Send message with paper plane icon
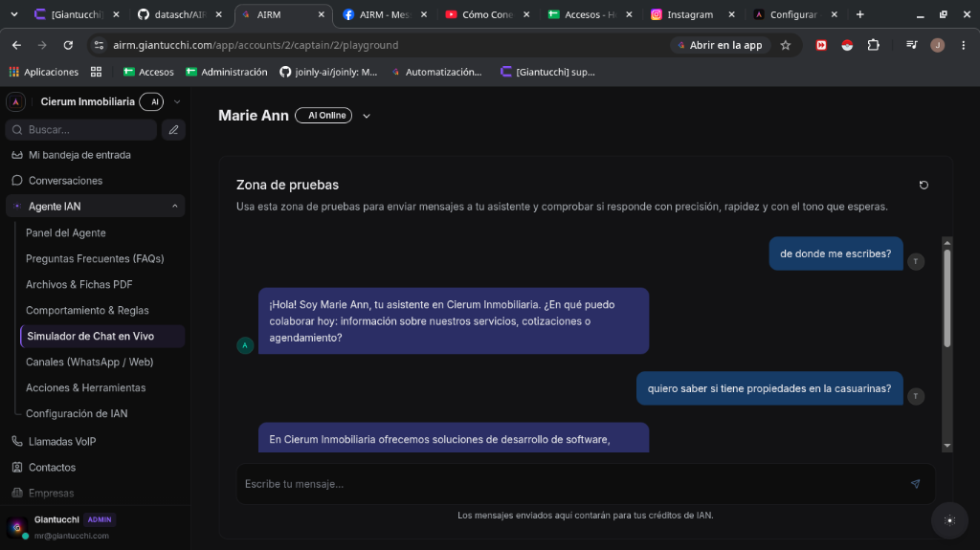The width and height of the screenshot is (980, 550). coord(915,484)
